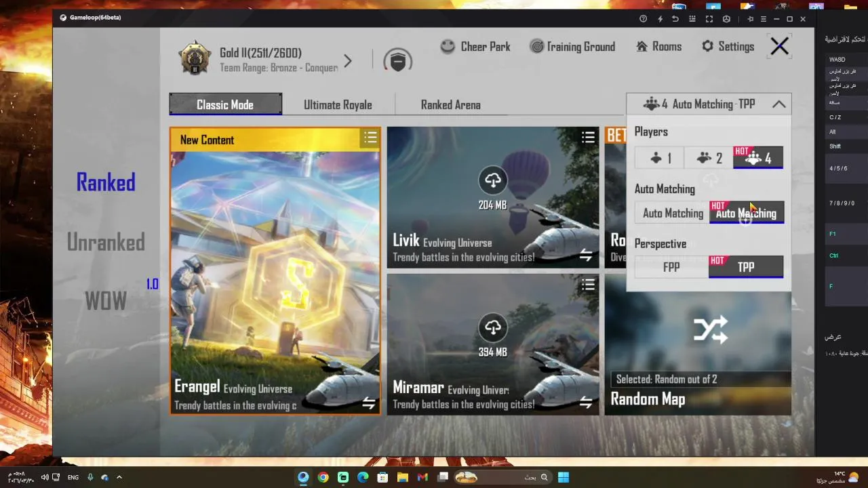Click the back arrow icon in Gameloop title bar

pos(675,19)
